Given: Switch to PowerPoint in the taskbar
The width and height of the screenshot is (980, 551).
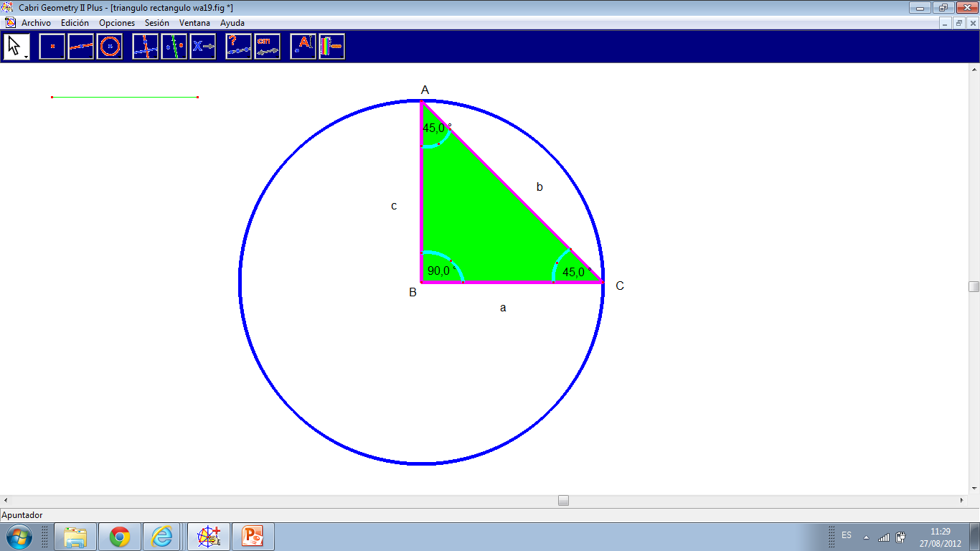Looking at the screenshot, I should (x=253, y=537).
